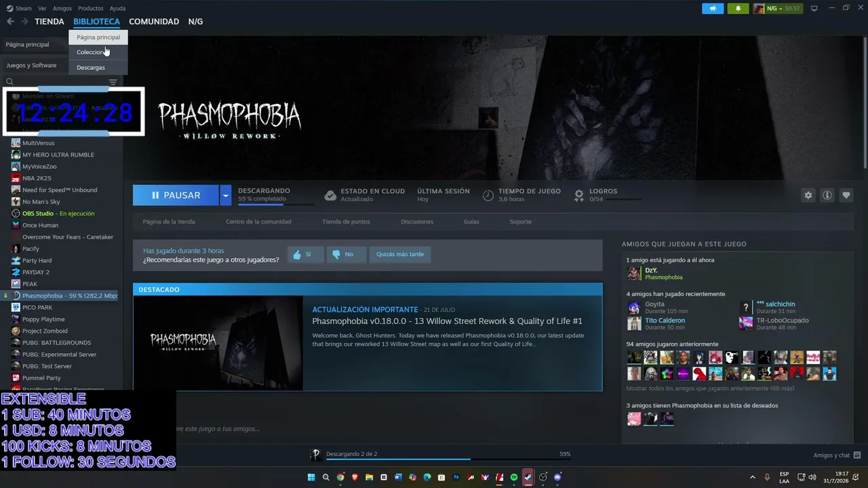Select NBA 2K25 icon in library list
This screenshot has height=488, width=868.
(16, 178)
